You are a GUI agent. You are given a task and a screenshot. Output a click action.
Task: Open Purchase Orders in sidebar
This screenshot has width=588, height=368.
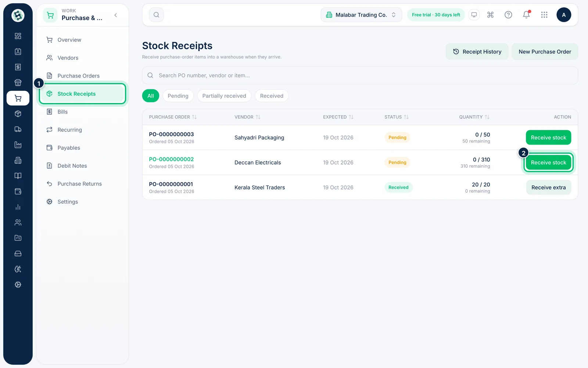[x=83, y=76]
